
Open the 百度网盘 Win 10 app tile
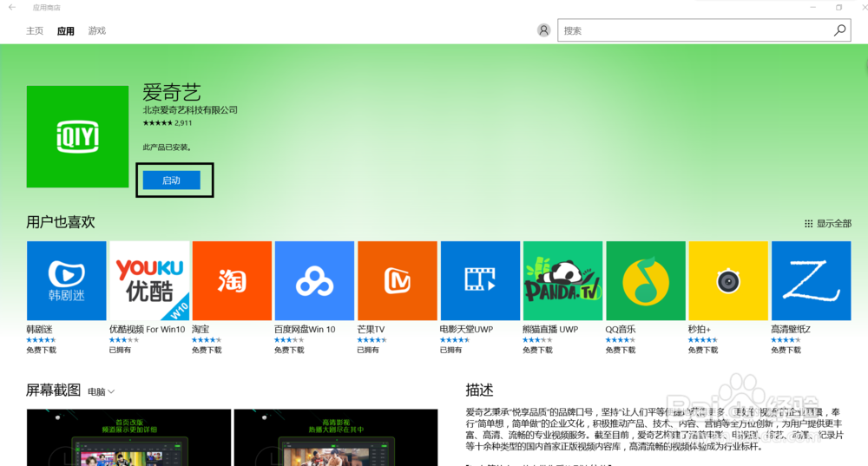[x=314, y=280]
